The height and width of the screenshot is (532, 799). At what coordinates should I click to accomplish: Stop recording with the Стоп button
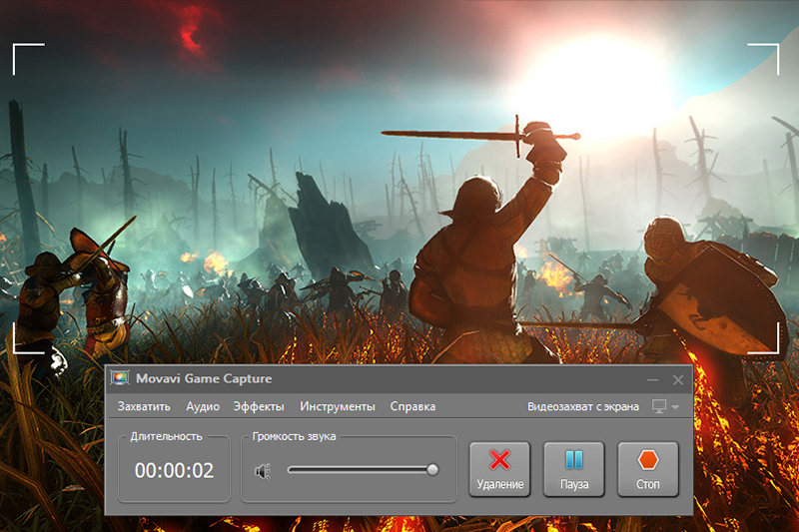[x=647, y=470]
